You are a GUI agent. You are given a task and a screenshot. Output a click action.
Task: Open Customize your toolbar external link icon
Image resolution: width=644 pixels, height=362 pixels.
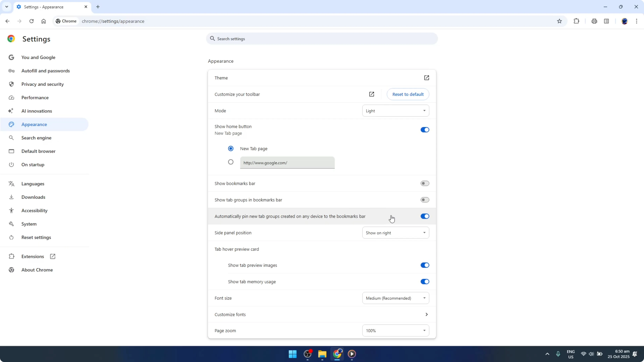372,94
